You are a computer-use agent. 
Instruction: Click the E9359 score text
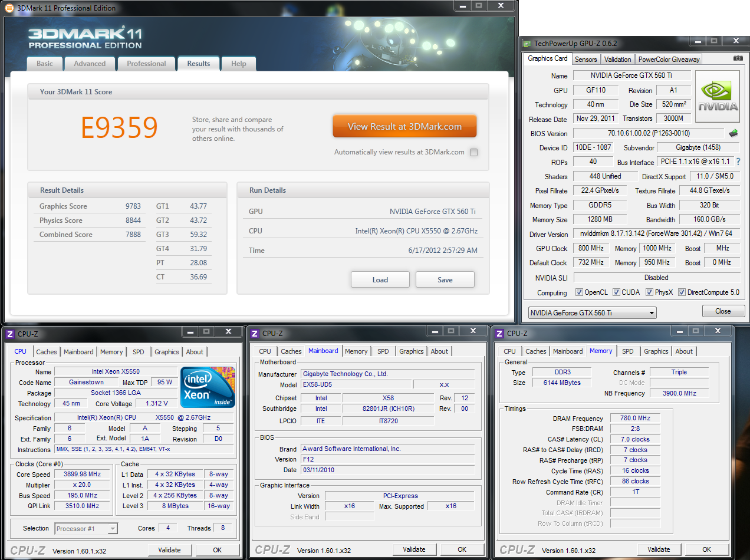120,127
